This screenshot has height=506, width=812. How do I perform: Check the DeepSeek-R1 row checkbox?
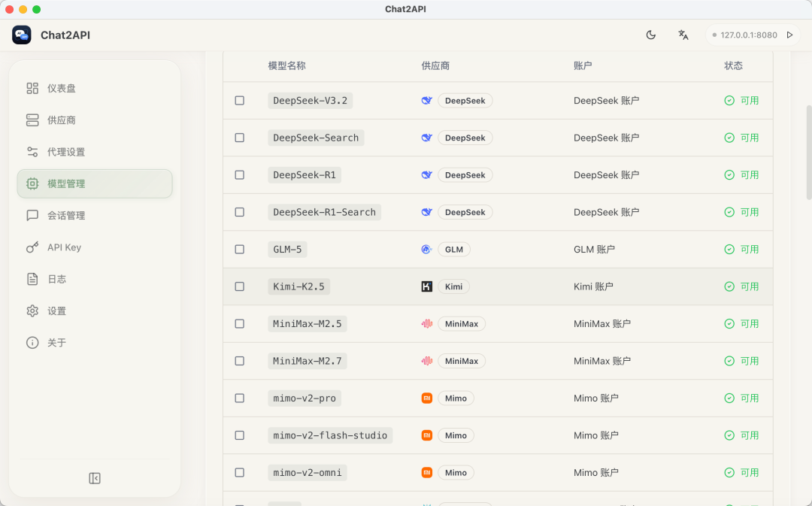coord(239,175)
